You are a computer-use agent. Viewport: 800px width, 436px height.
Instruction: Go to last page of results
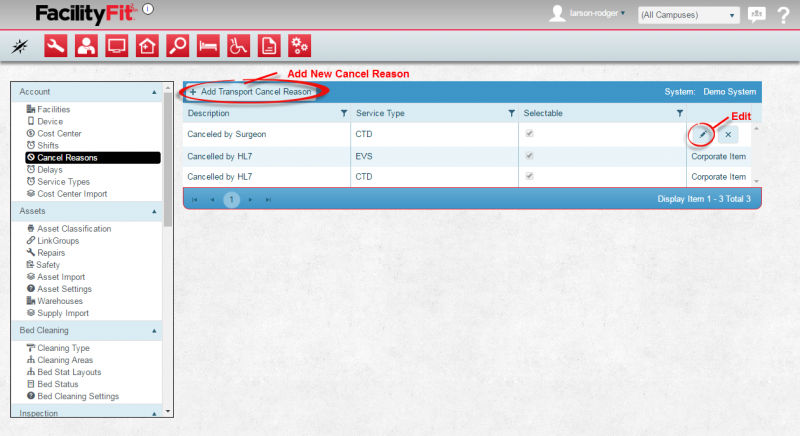point(268,199)
